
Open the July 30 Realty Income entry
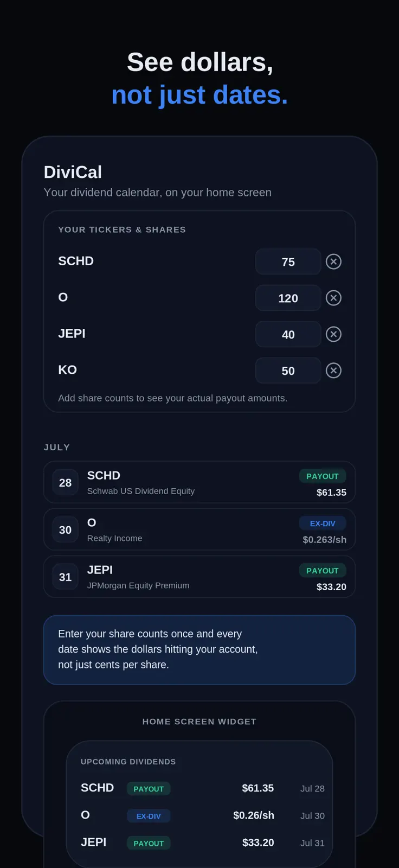[x=200, y=529]
